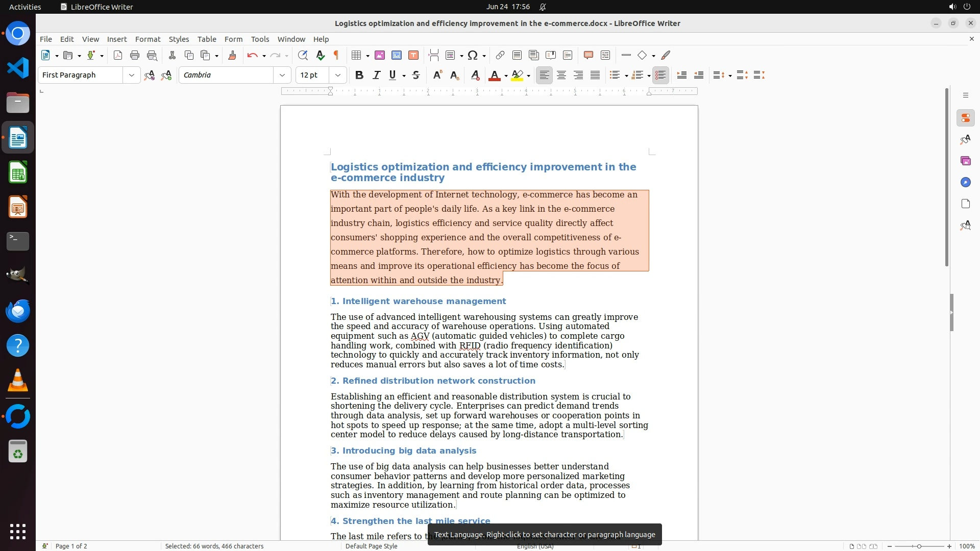Open the sidebar Navigator compass icon

(965, 183)
